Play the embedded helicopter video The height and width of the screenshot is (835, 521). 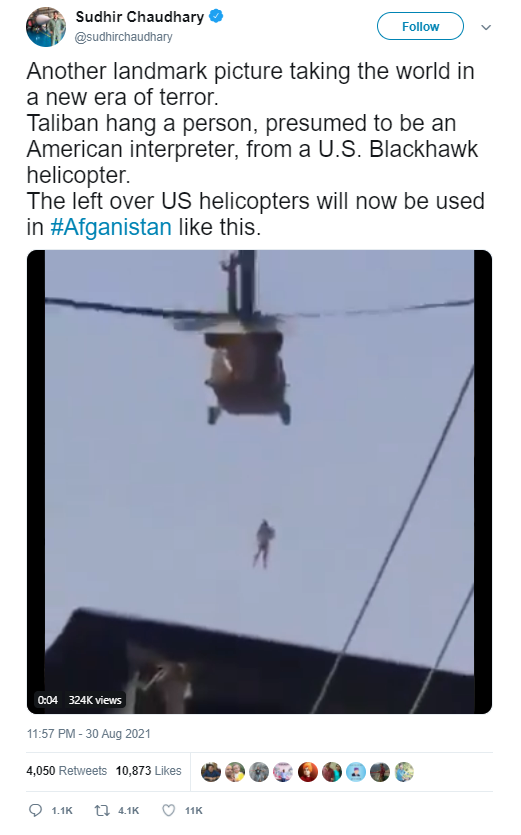coord(259,481)
